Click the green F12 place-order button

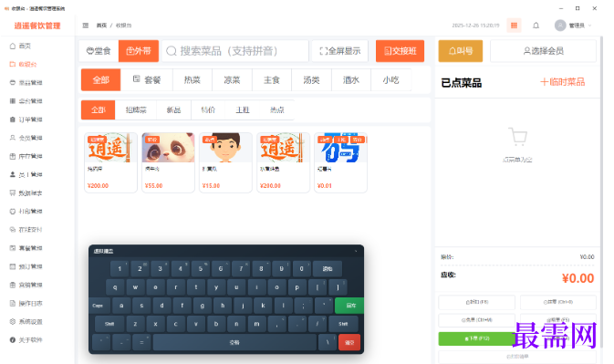tap(476, 338)
